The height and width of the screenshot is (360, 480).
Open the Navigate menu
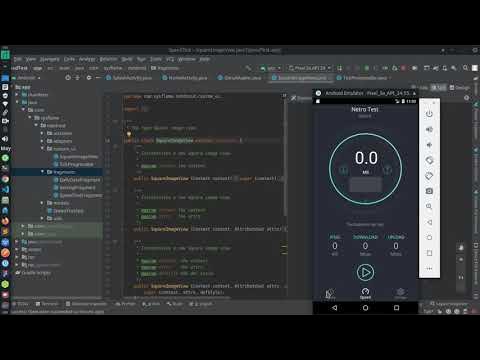click(x=49, y=59)
